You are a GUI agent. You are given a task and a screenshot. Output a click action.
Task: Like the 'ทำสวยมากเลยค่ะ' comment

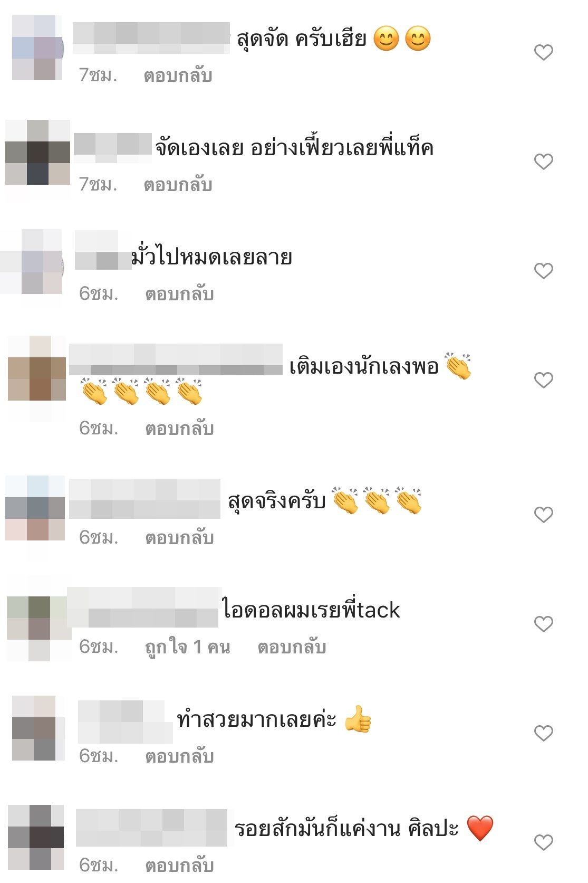[x=543, y=733]
